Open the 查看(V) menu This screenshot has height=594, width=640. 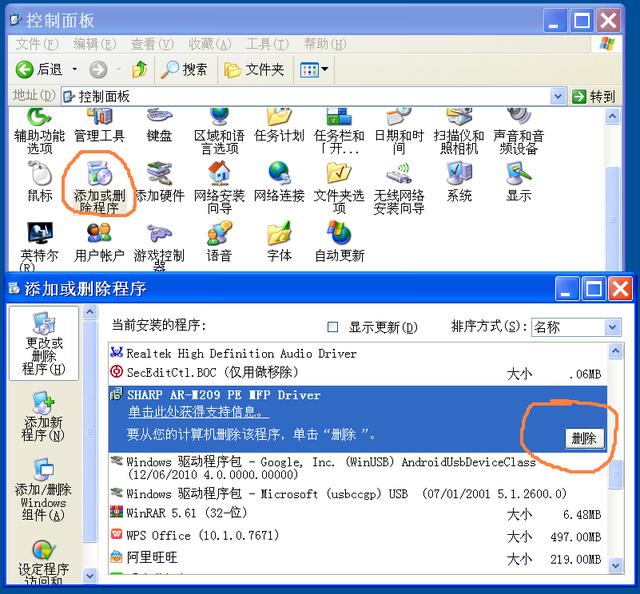tap(152, 44)
